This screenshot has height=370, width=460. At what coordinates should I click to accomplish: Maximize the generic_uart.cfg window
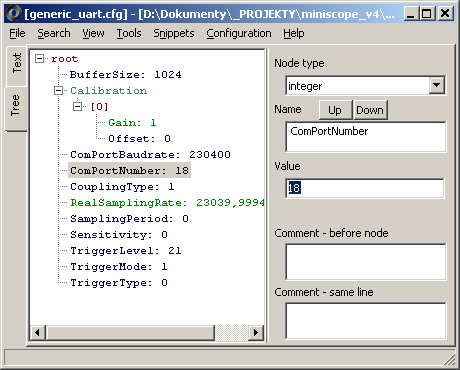(x=426, y=14)
